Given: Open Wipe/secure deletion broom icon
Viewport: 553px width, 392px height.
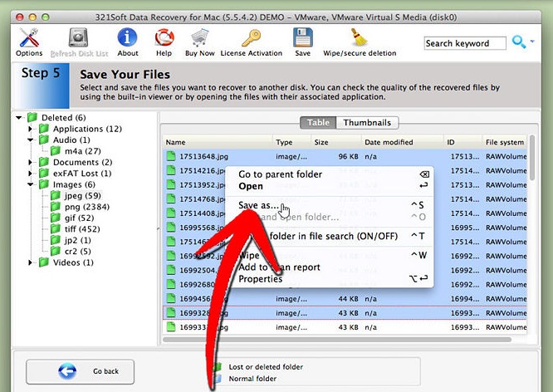Looking at the screenshot, I should pos(359,37).
